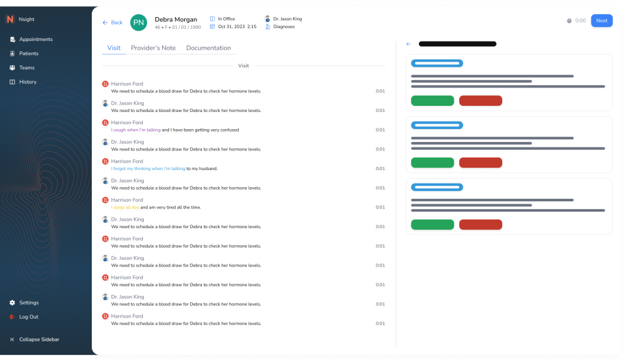Viewport: 627px width, 364px height.
Task: Click the timer clock icon
Action: click(569, 21)
